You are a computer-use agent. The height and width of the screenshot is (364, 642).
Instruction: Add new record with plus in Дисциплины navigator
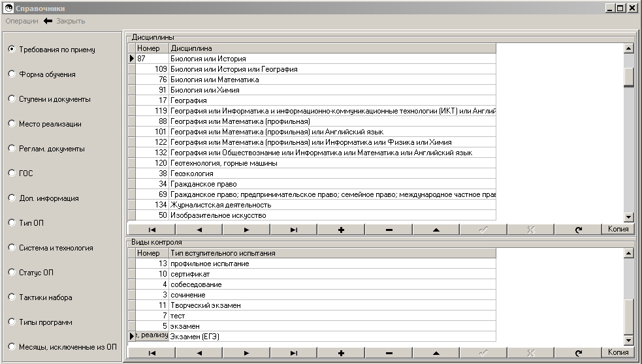click(x=341, y=229)
